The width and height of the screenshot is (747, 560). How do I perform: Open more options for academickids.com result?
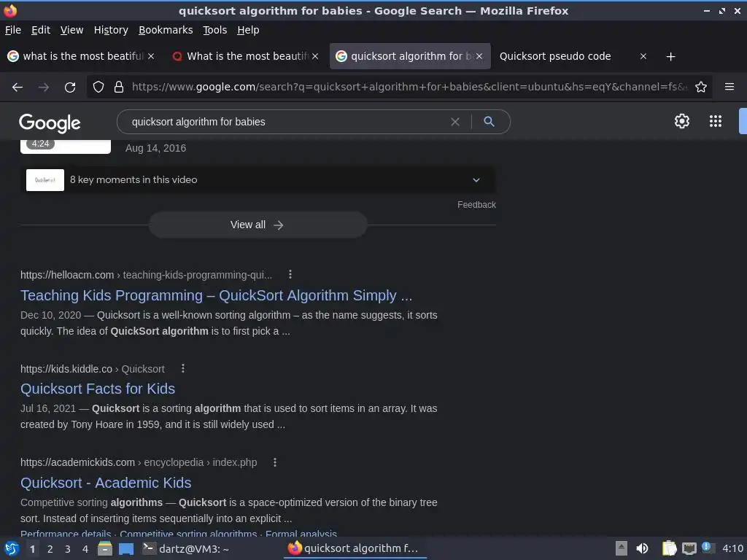tap(275, 462)
